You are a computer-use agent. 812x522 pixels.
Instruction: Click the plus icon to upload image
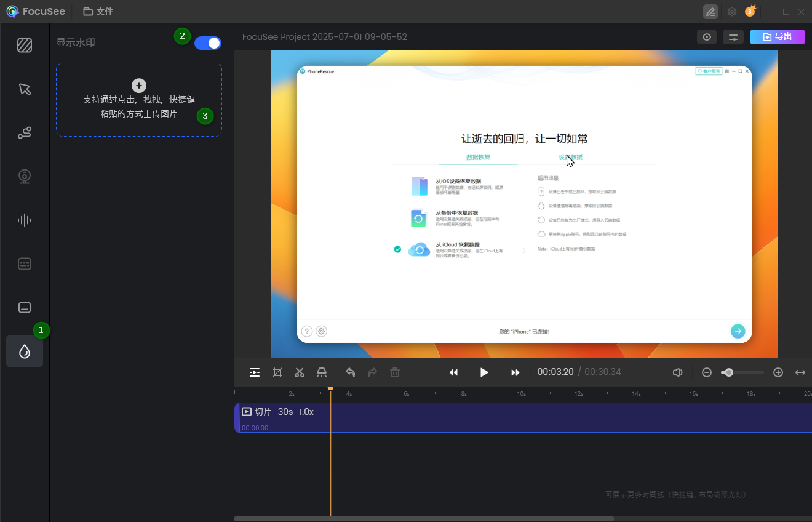[x=139, y=86]
